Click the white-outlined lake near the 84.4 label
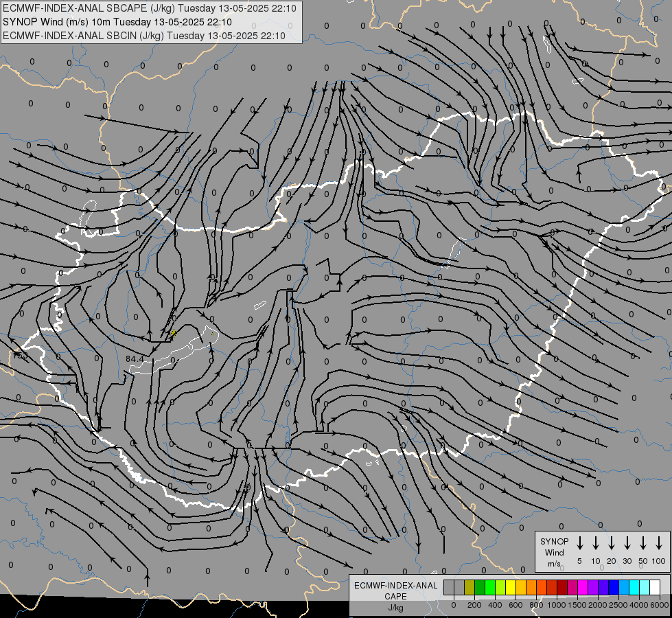Screen dimensions: 672x618 click(x=175, y=350)
